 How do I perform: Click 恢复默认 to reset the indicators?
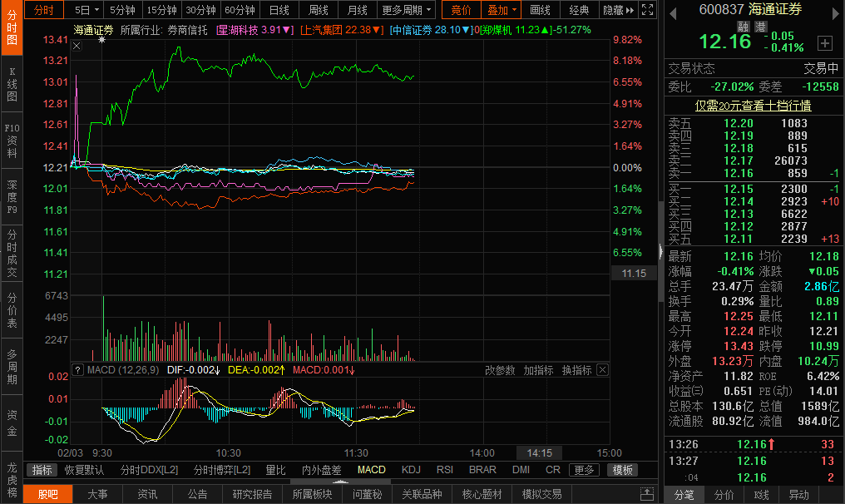pos(84,470)
